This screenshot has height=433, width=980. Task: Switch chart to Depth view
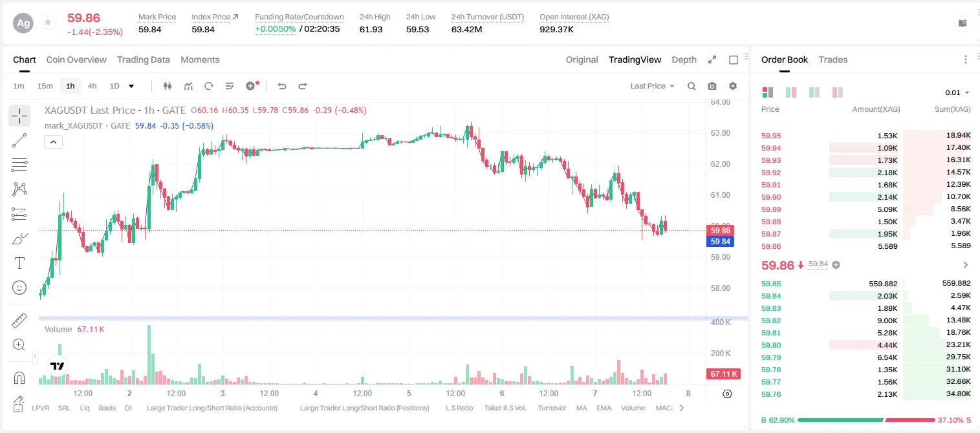(x=684, y=59)
